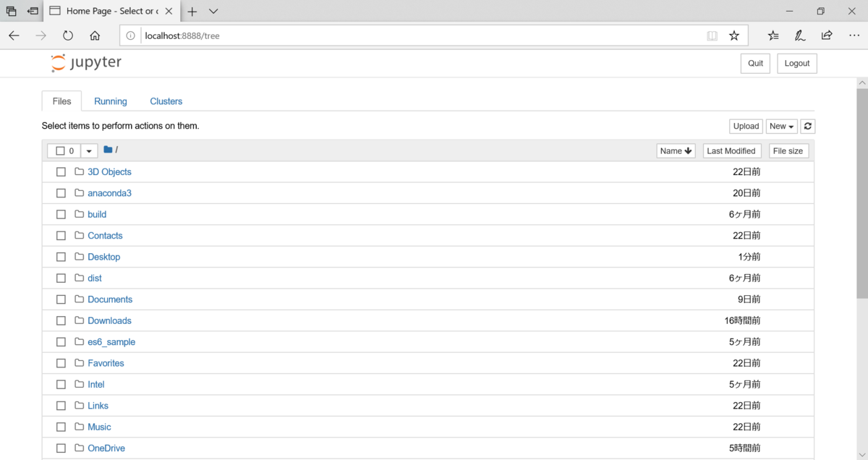The width and height of the screenshot is (868, 460).
Task: Check the build folder checkbox
Action: pos(61,214)
